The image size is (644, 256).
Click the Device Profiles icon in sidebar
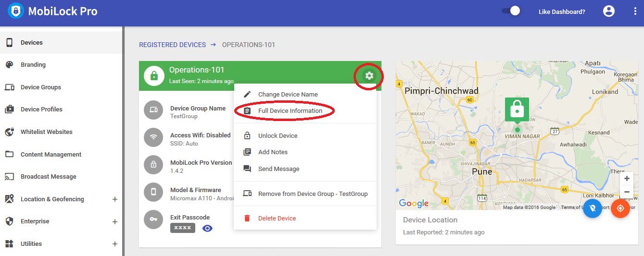9,110
